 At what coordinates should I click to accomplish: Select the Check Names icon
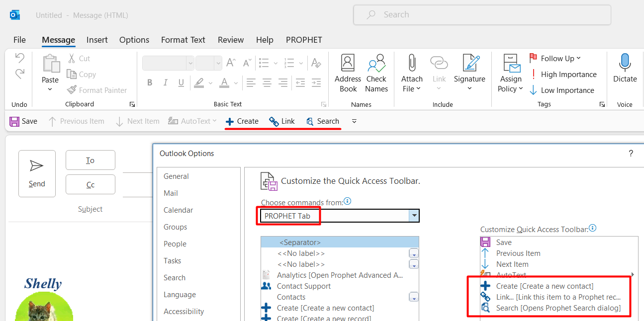click(x=376, y=72)
